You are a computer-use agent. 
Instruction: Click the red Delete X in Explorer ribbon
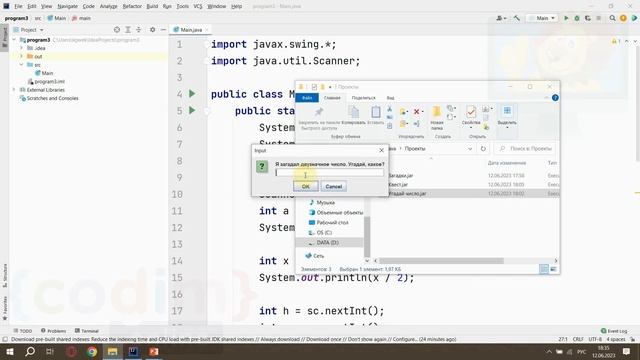coord(417,111)
